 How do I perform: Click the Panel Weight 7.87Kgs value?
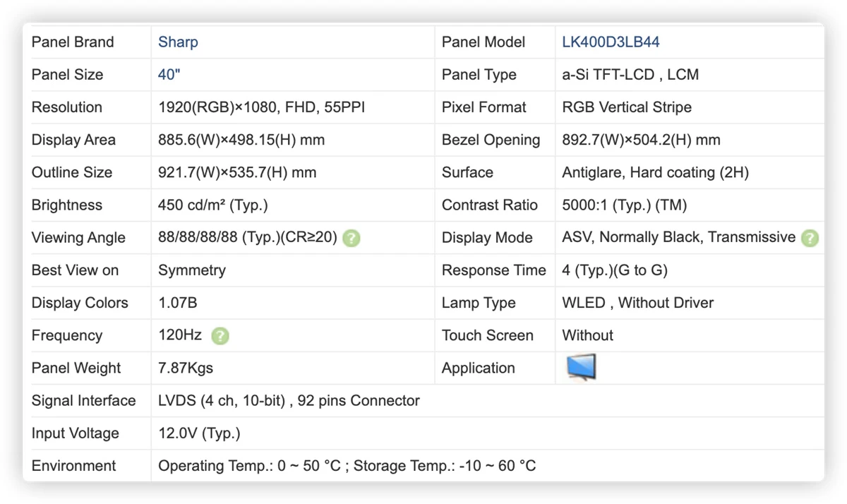point(186,368)
